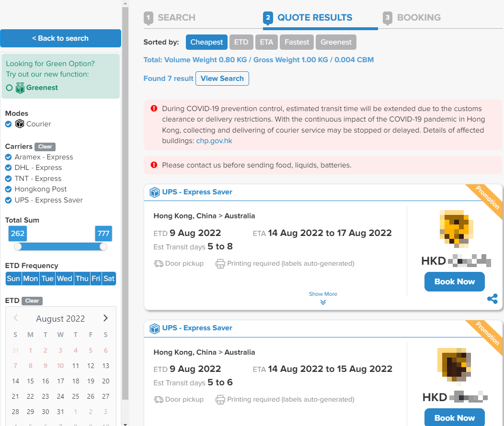The width and height of the screenshot is (504, 426).
Task: Click the 'Found 7 result' text
Action: (x=169, y=78)
